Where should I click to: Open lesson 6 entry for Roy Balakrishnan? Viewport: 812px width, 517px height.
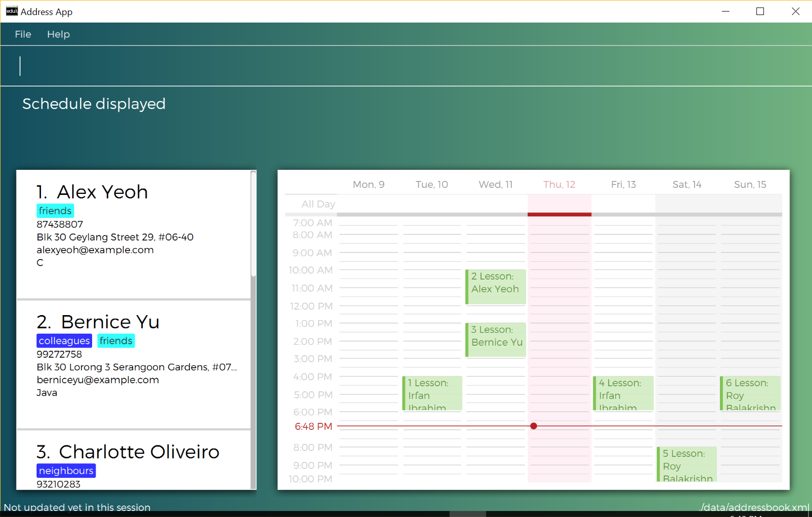click(x=750, y=393)
